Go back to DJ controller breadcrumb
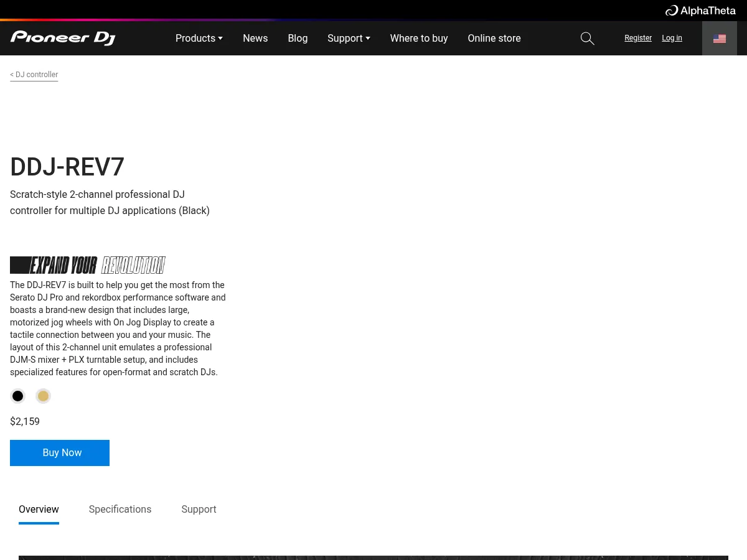The width and height of the screenshot is (747, 560). click(x=34, y=75)
